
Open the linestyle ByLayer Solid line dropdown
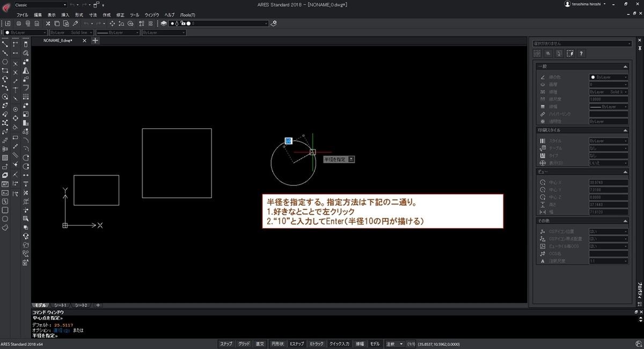tap(71, 33)
